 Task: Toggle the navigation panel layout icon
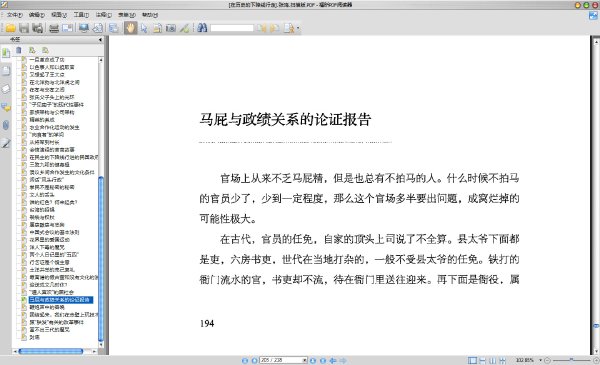click(113, 28)
